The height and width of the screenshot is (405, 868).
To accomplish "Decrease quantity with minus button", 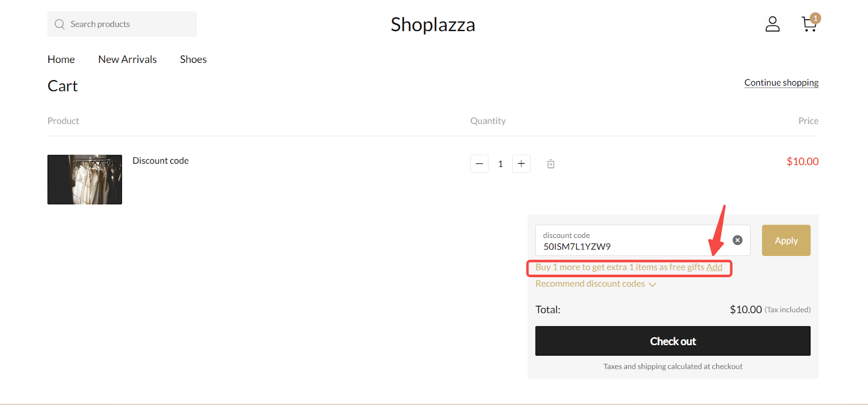I will click(480, 164).
